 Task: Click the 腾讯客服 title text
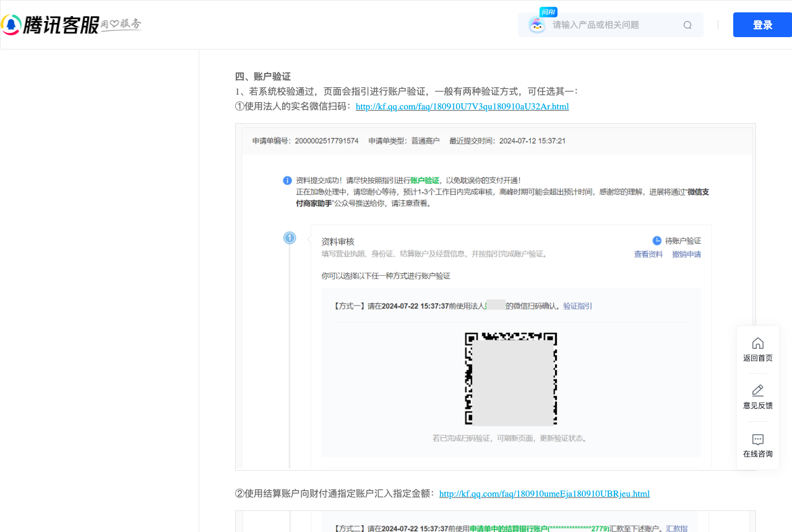(x=61, y=25)
